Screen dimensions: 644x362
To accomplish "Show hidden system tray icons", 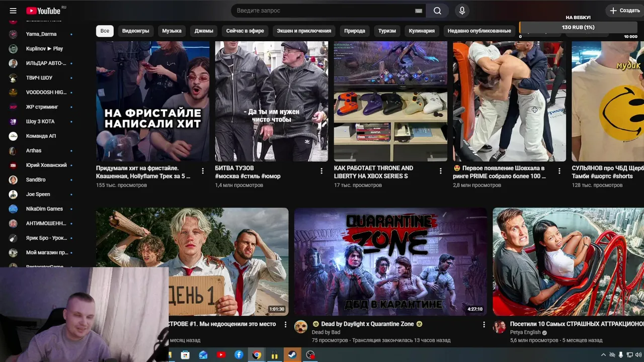I will coord(603,355).
